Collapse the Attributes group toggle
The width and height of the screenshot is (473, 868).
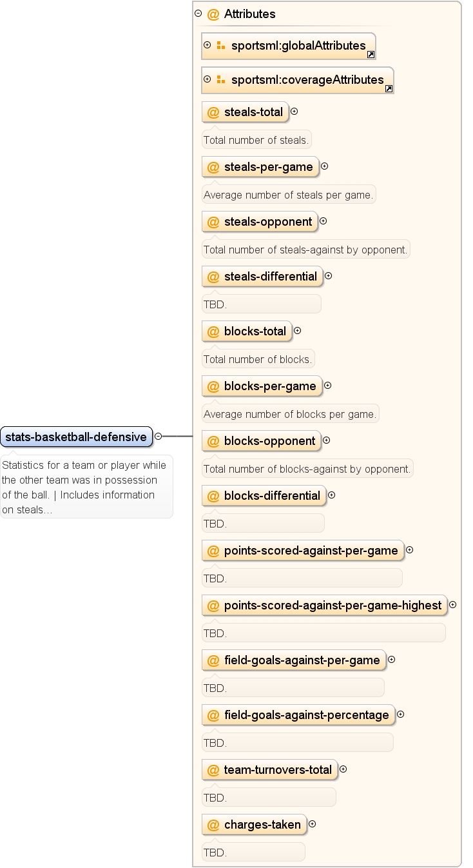click(x=198, y=14)
